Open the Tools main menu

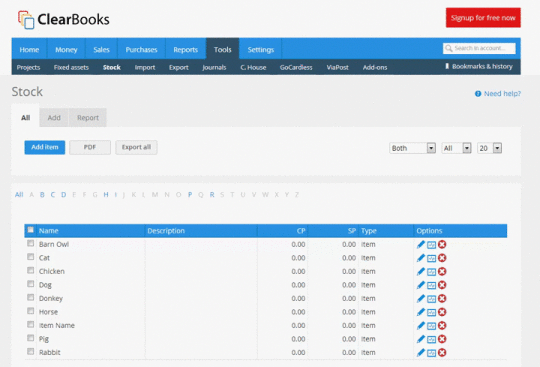222,50
